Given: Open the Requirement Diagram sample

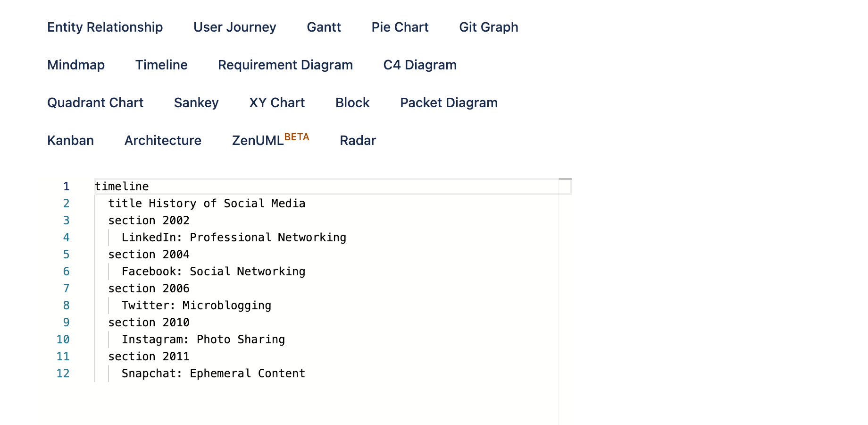Looking at the screenshot, I should point(285,65).
